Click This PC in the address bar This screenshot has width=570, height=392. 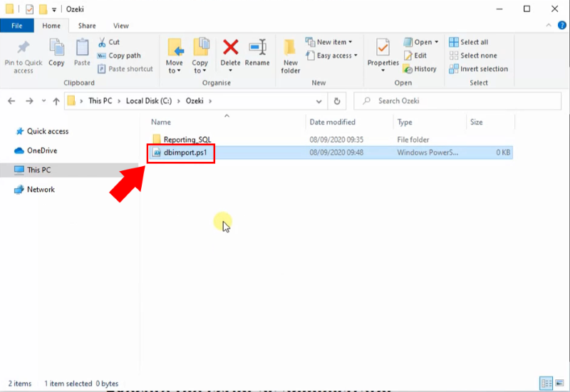click(x=100, y=100)
